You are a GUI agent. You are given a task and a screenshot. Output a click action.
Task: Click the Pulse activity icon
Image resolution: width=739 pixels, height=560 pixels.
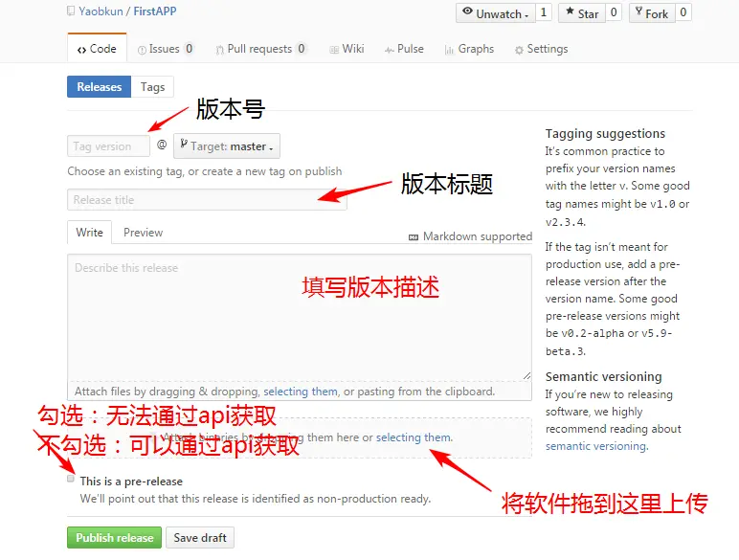[x=390, y=50]
